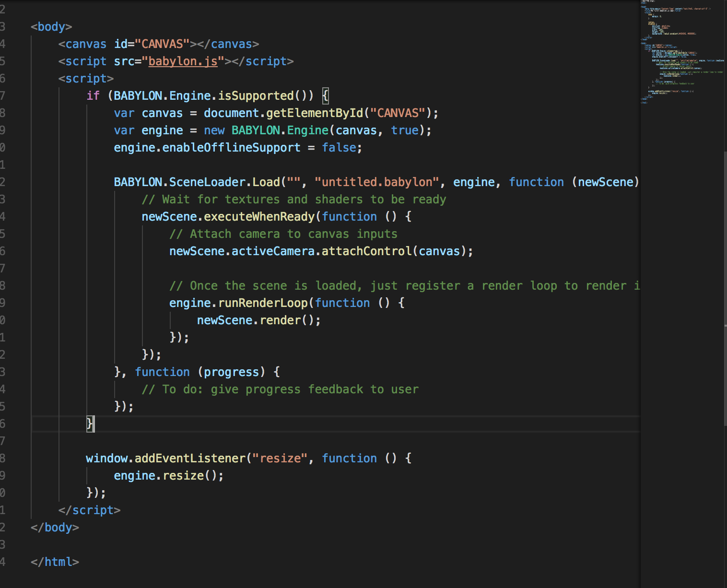Screen dimensions: 727x588
Task: Click the closing </body> tag
Action: (55, 528)
